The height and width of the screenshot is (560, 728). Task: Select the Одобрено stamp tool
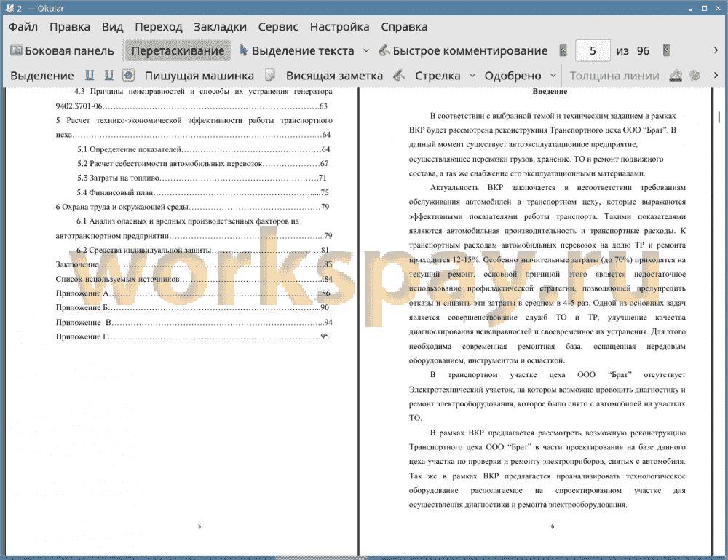[513, 76]
